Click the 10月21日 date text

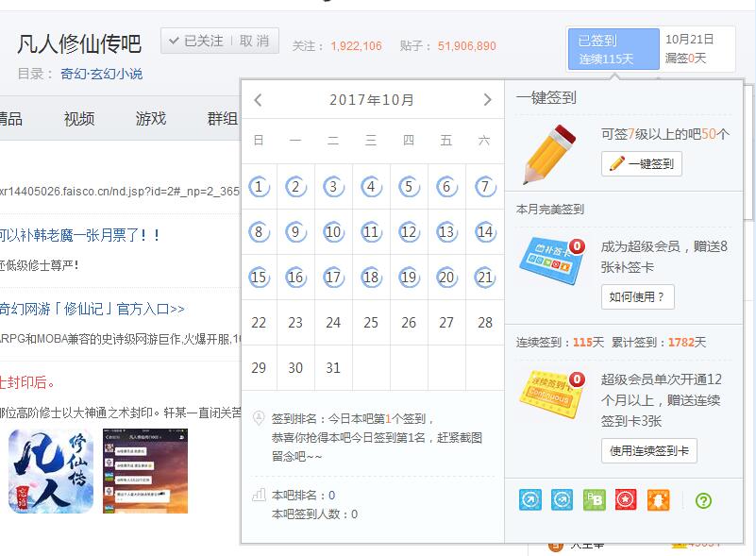pyautogui.click(x=690, y=39)
